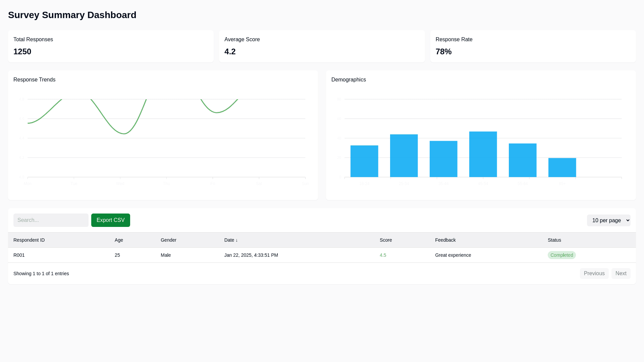Click the Total Responses summary card
Viewport: 644px width, 362px height.
[111, 46]
